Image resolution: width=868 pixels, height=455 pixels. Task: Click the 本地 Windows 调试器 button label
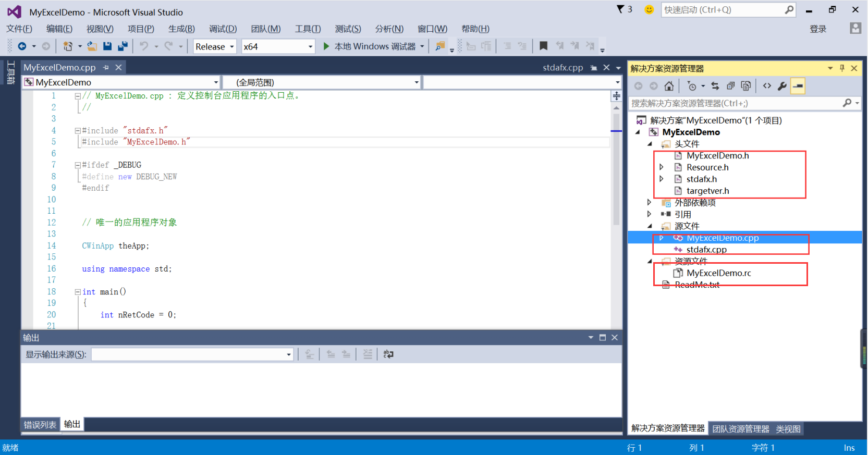[375, 46]
